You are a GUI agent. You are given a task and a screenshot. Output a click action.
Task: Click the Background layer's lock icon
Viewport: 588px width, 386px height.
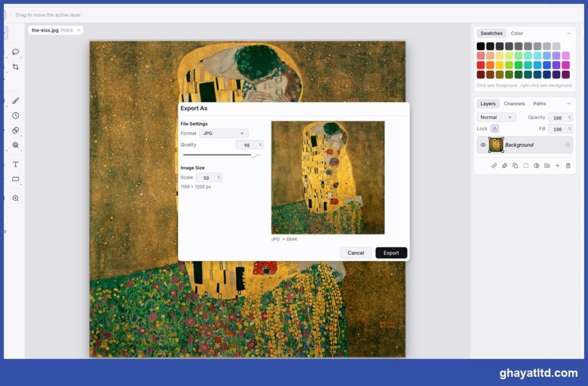568,145
